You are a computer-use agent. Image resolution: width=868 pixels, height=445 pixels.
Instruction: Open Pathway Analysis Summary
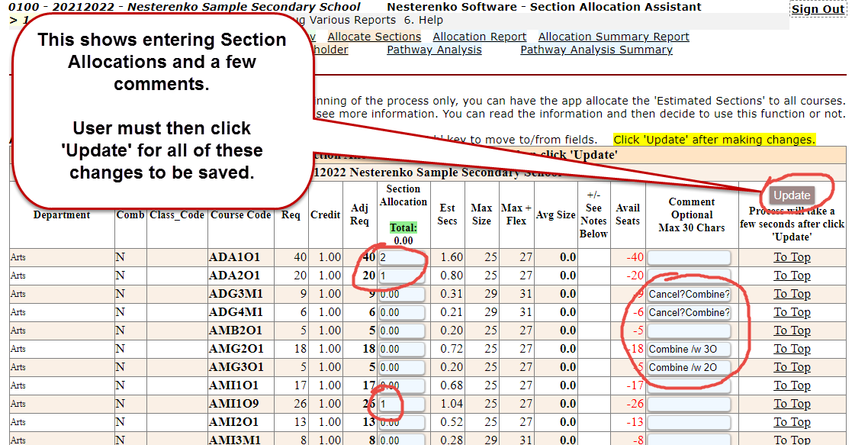pyautogui.click(x=596, y=50)
